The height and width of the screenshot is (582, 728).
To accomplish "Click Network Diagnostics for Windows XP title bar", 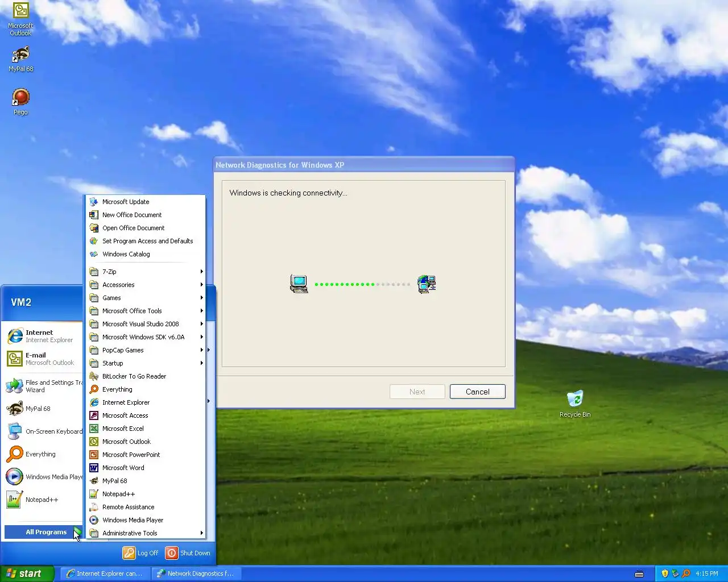I will coord(364,165).
